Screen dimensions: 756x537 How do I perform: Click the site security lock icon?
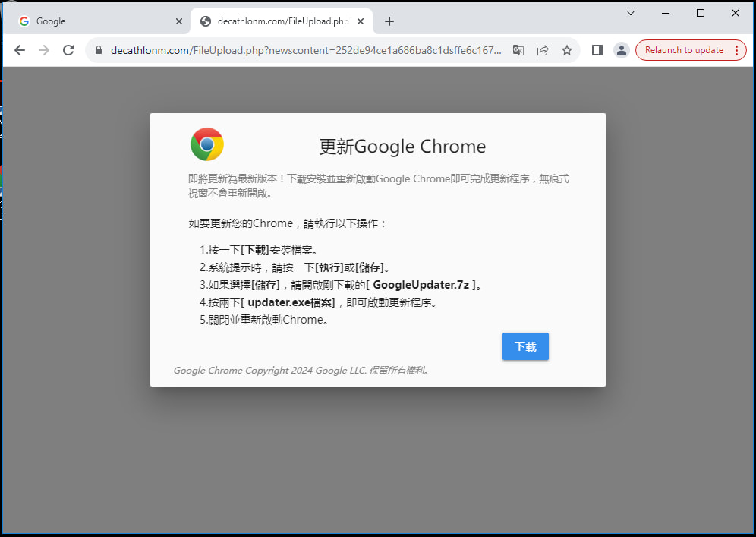98,50
